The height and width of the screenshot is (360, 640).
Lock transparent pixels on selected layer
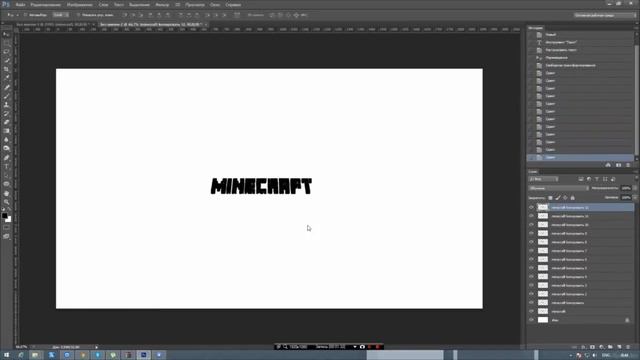coord(550,198)
